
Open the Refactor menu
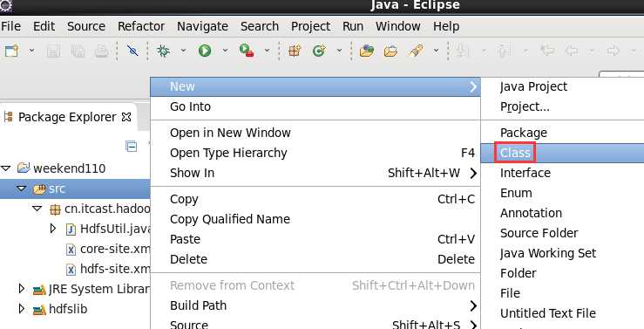[x=141, y=26]
